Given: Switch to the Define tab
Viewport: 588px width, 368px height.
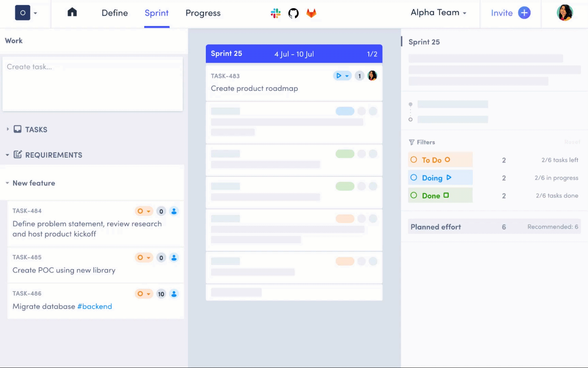Looking at the screenshot, I should 114,13.
